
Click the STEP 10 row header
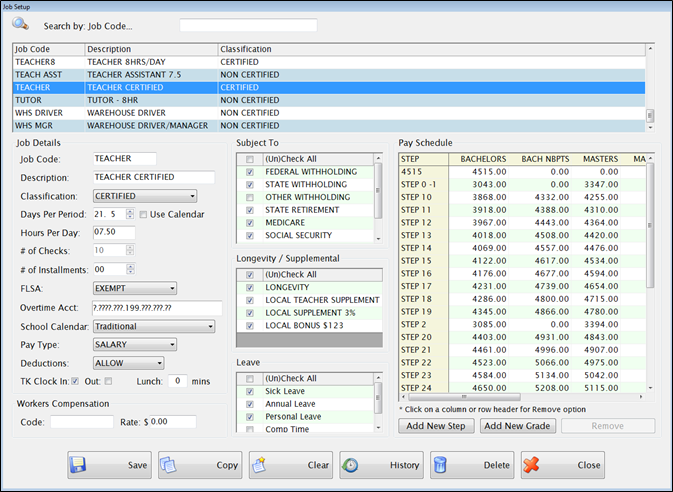(x=424, y=197)
